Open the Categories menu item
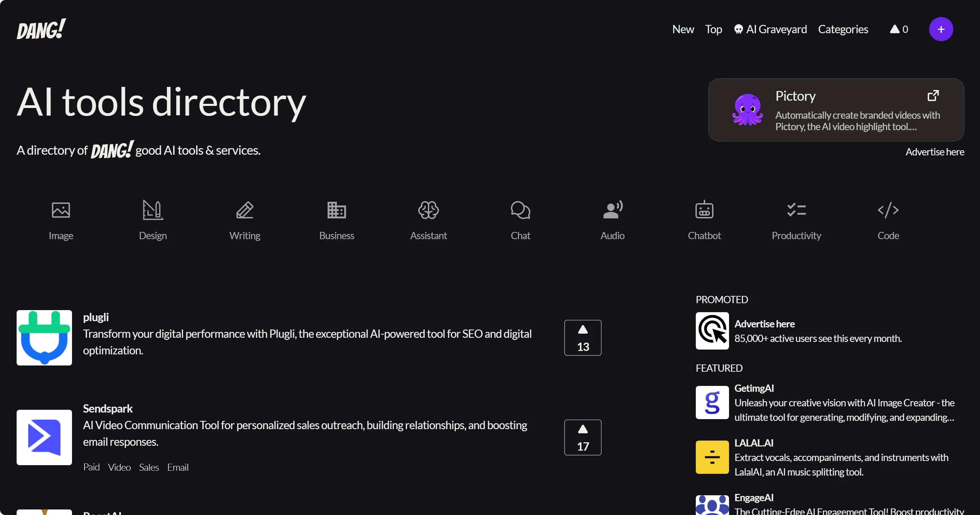This screenshot has height=515, width=980. [843, 29]
